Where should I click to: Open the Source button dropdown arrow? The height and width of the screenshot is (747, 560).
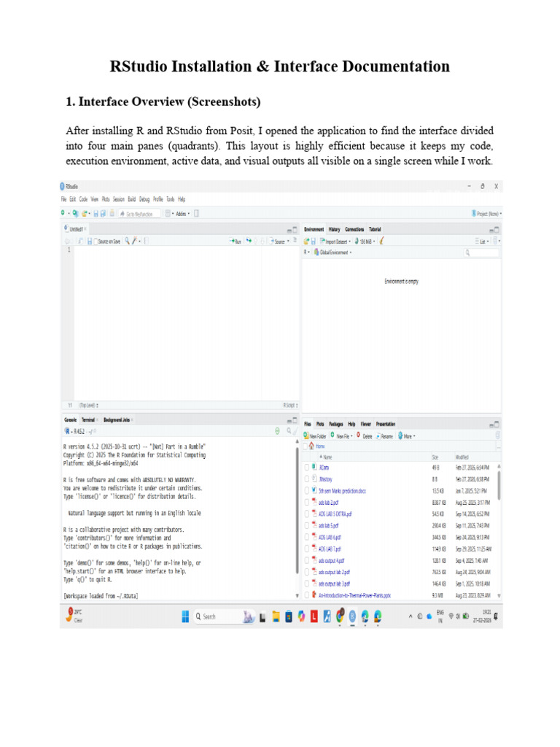288,241
